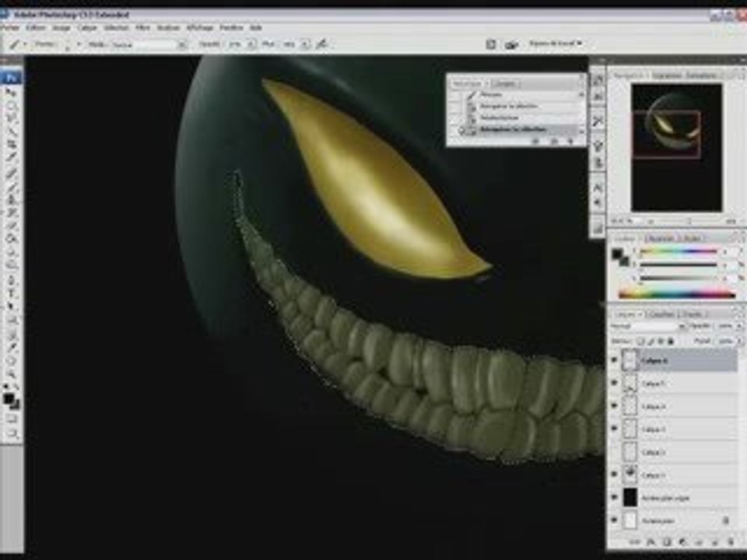Select the Crop tool in the toolbox
The height and width of the screenshot is (560, 747).
(11, 145)
